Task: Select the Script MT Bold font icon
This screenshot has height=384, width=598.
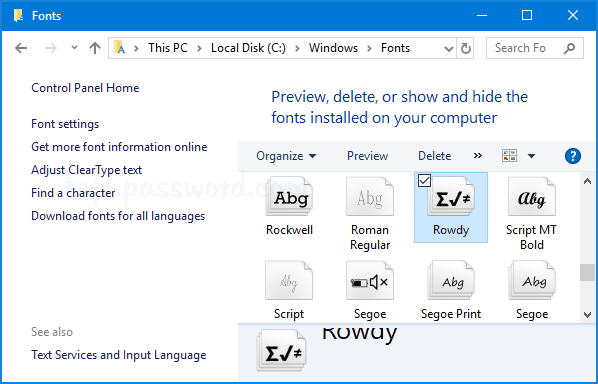Action: [532, 197]
